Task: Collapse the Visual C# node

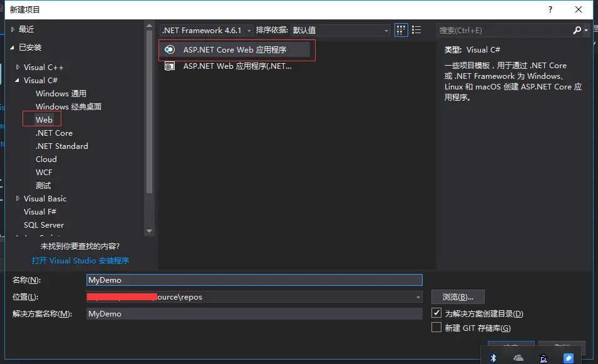Action: [x=17, y=80]
